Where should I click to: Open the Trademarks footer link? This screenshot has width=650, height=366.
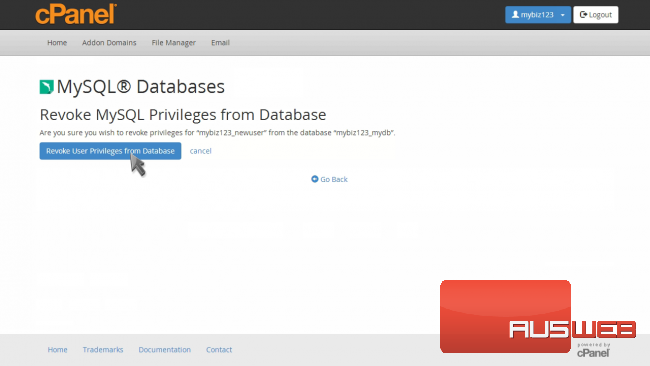103,349
